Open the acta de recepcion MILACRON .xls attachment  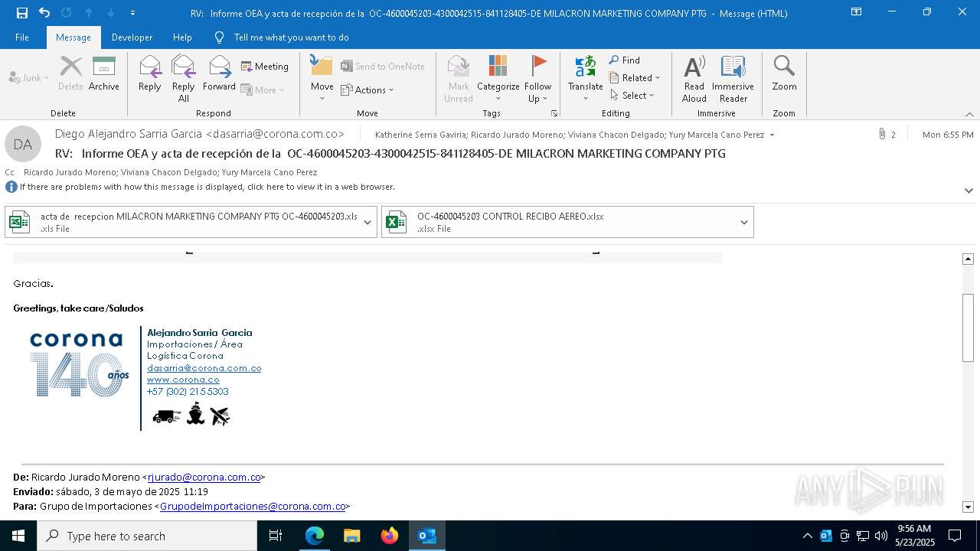[182, 222]
